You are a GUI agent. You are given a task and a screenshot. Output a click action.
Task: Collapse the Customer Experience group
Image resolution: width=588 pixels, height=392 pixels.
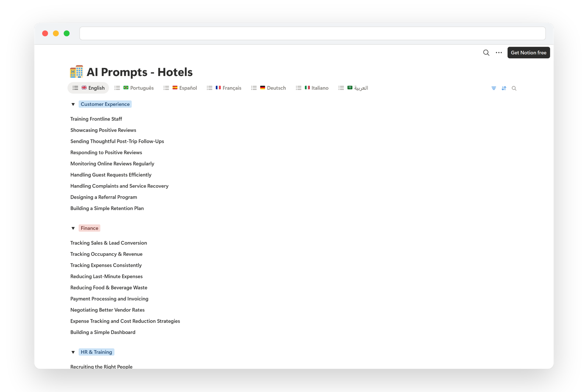(x=73, y=104)
